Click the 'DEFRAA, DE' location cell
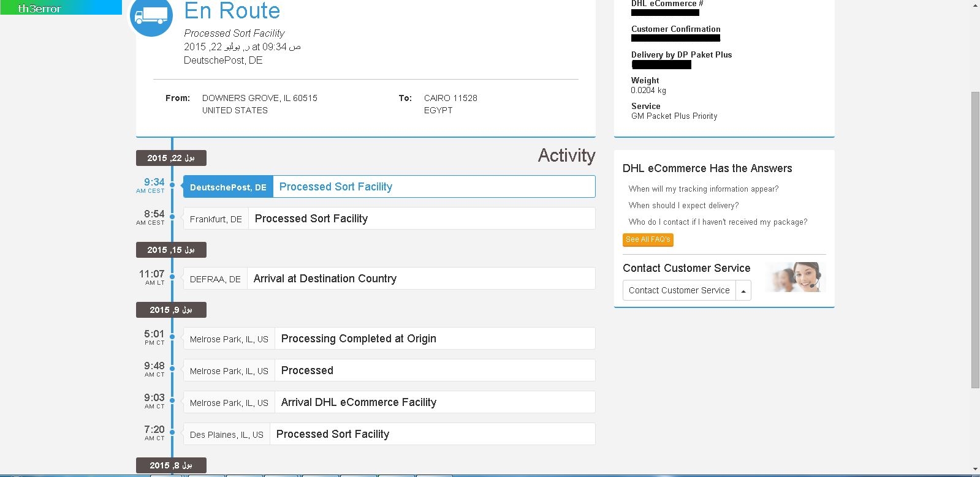The height and width of the screenshot is (477, 980). point(215,279)
